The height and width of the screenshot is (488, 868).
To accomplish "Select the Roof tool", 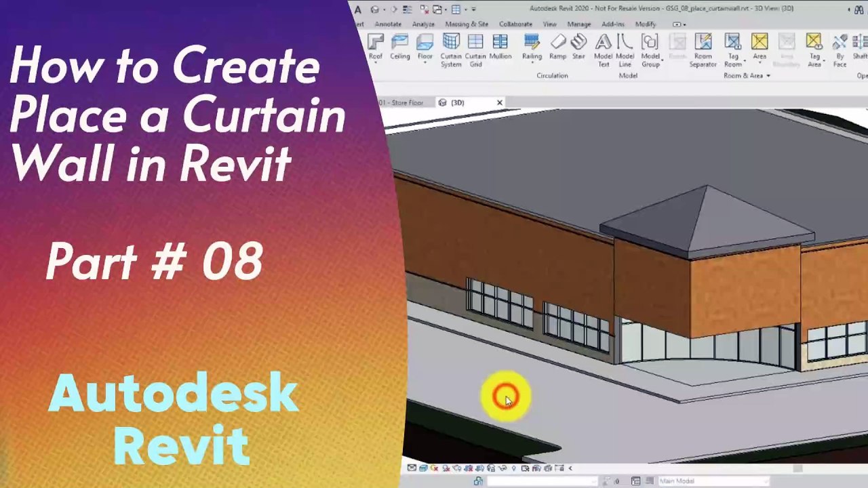I will click(375, 47).
